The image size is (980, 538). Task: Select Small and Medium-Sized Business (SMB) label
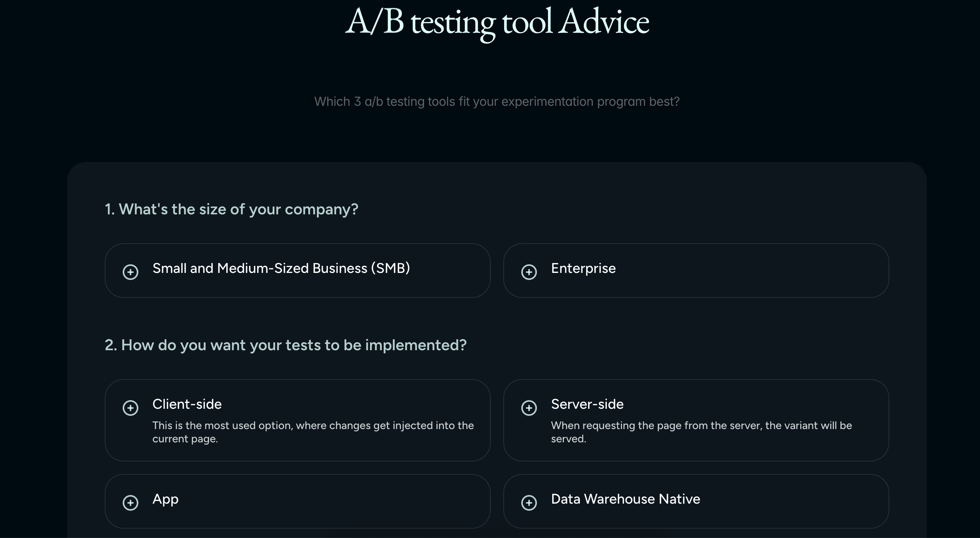[x=281, y=268]
